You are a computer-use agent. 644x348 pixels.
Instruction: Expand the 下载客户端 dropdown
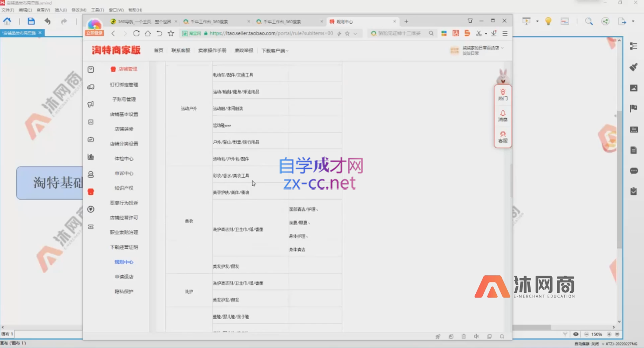(x=275, y=51)
